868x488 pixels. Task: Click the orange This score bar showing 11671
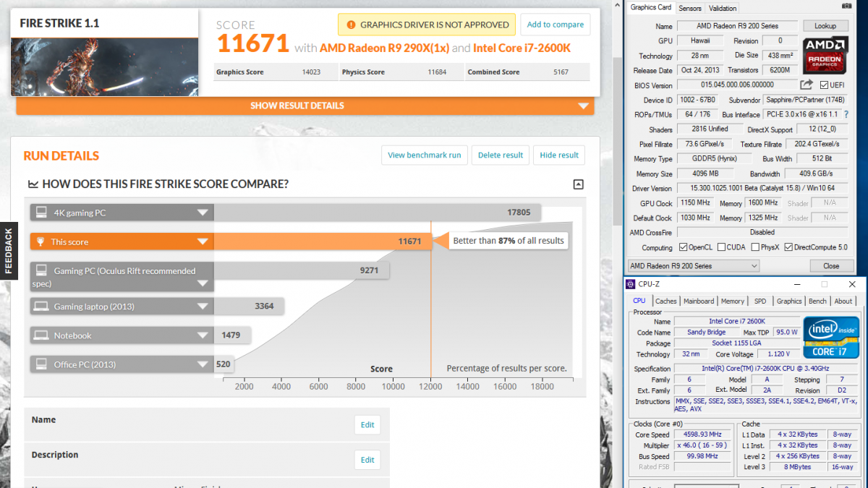click(x=323, y=241)
